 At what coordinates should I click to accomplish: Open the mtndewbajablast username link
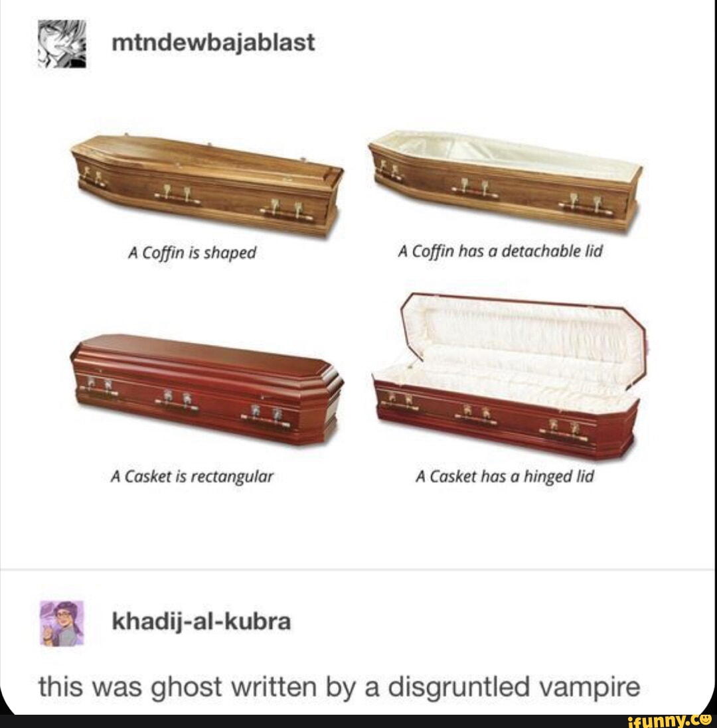[213, 42]
